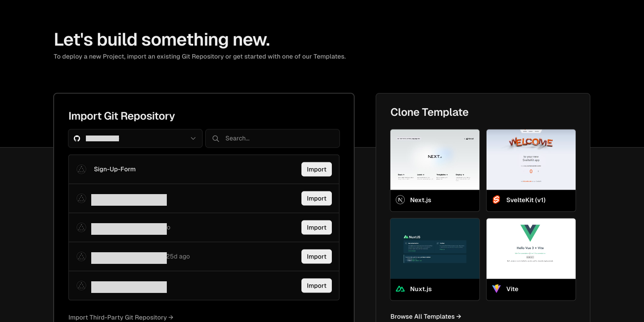This screenshot has width=644, height=322.
Task: Click the 25d ago timestamp text
Action: [178, 256]
